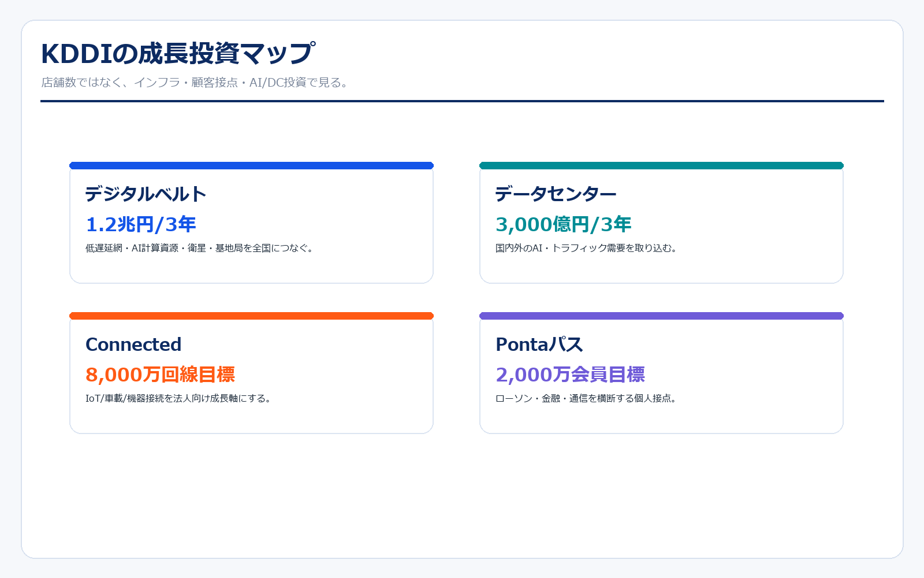The height and width of the screenshot is (578, 924).
Task: Click the データセンター card heading
Action: coord(556,194)
